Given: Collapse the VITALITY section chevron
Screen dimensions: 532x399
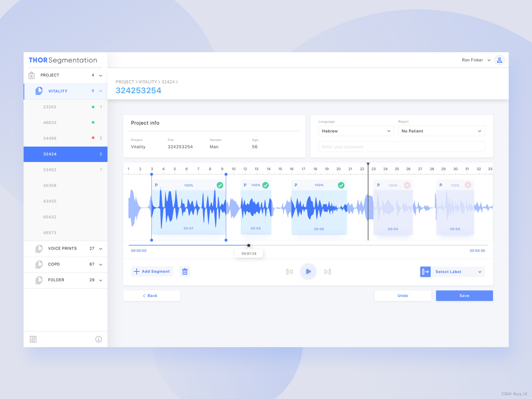Looking at the screenshot, I should coord(101,91).
